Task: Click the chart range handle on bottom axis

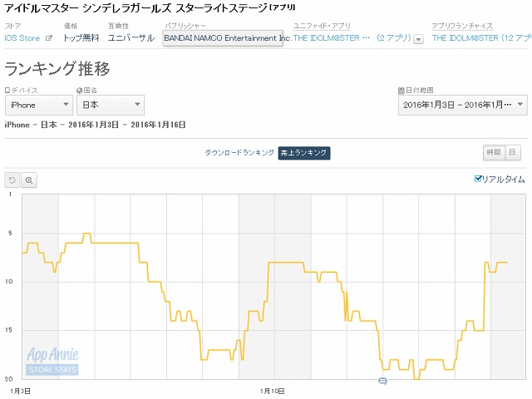Action: (382, 381)
